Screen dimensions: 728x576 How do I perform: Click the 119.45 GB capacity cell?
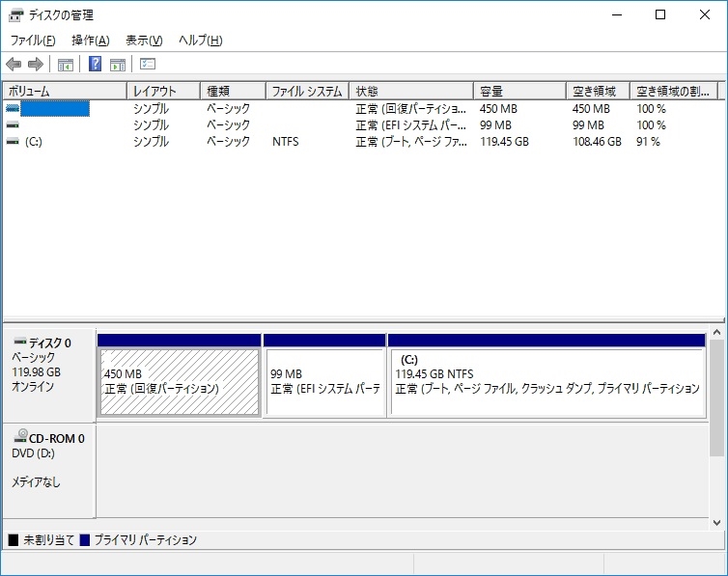[505, 142]
